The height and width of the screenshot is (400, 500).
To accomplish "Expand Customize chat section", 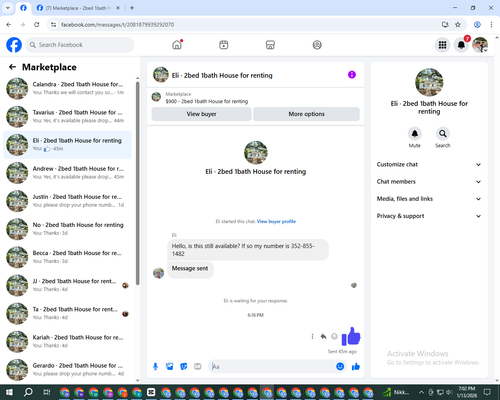I will click(429, 164).
